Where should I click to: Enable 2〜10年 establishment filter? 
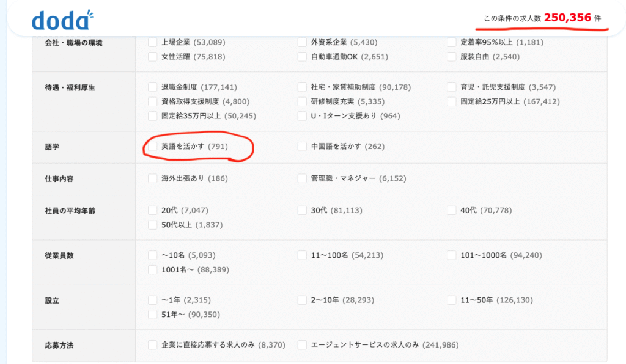pos(302,300)
